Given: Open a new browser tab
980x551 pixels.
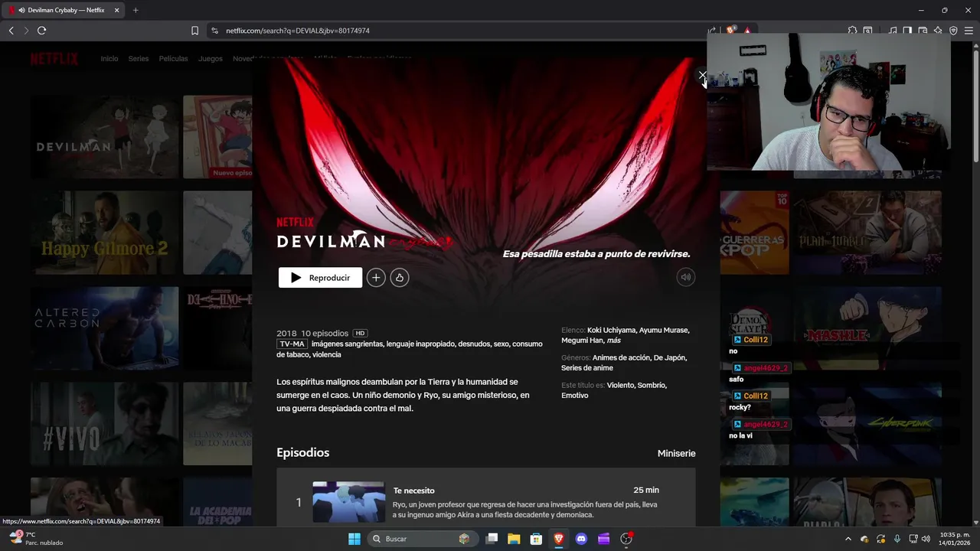Looking at the screenshot, I should pyautogui.click(x=136, y=10).
